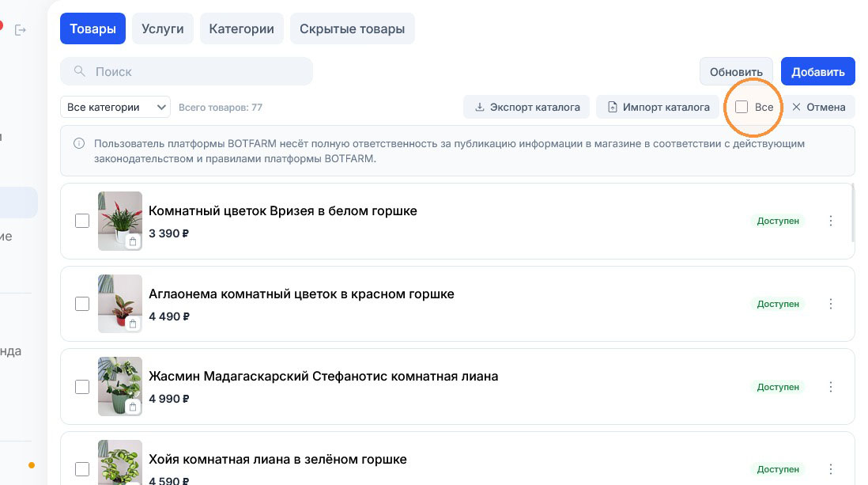The height and width of the screenshot is (485, 868).
Task: Select checkbox for Жасмин Мадагаскарский Стефанотис
Action: (82, 387)
